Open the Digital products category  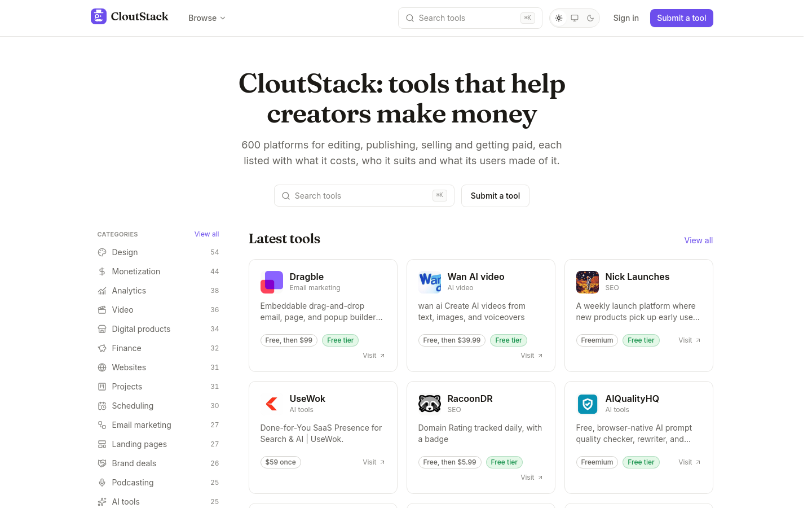[158, 329]
